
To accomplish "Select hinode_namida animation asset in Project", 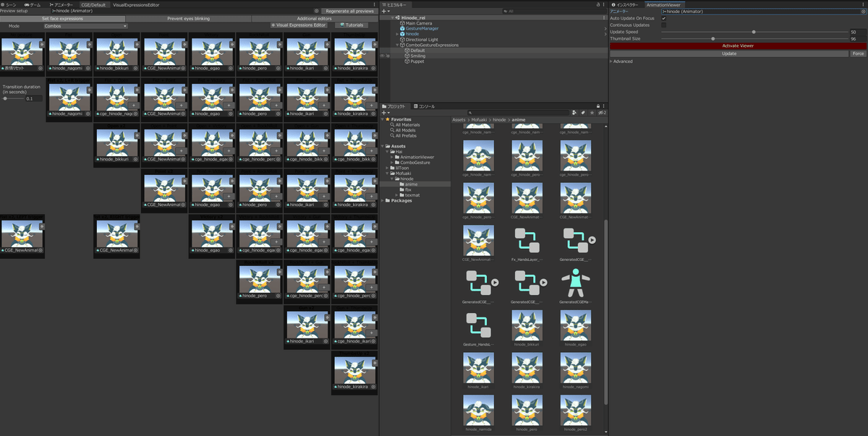I will point(478,414).
